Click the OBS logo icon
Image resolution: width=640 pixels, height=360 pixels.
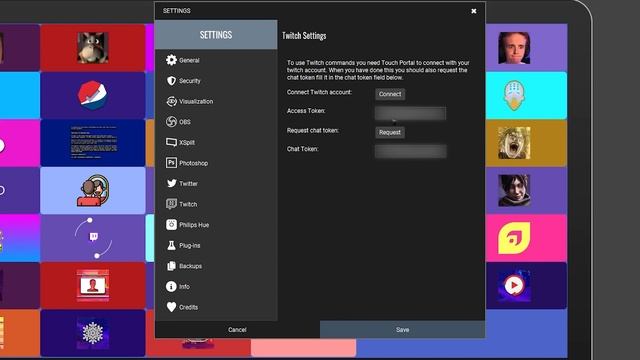pyautogui.click(x=171, y=122)
